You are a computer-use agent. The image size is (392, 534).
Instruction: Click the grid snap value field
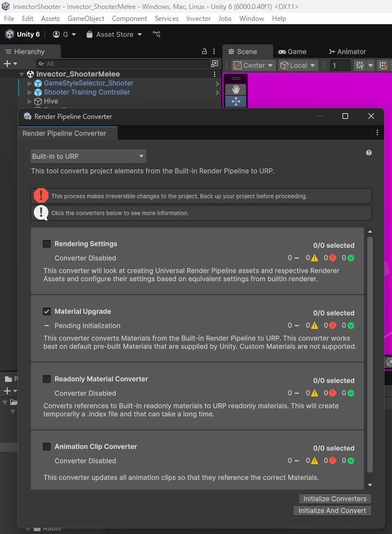tap(340, 65)
